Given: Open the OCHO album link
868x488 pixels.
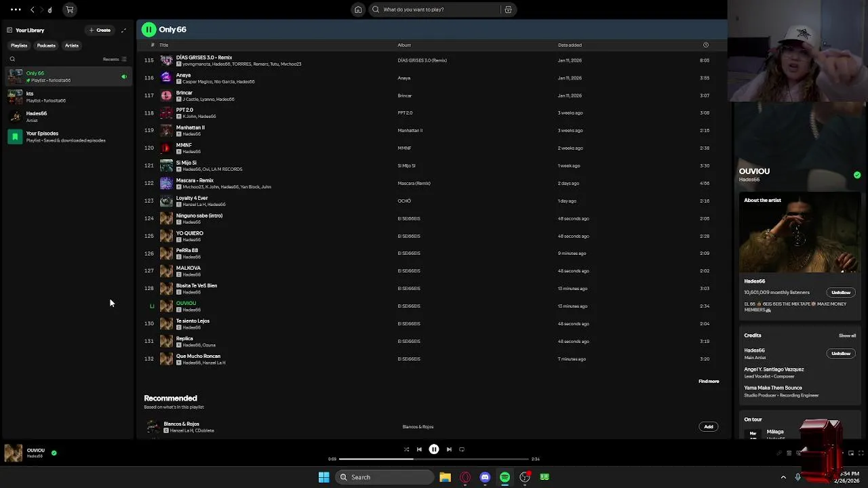Looking at the screenshot, I should [404, 201].
